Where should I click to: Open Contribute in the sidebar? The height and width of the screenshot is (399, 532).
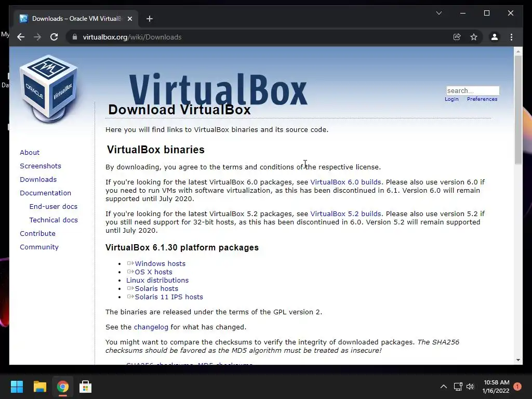37,234
